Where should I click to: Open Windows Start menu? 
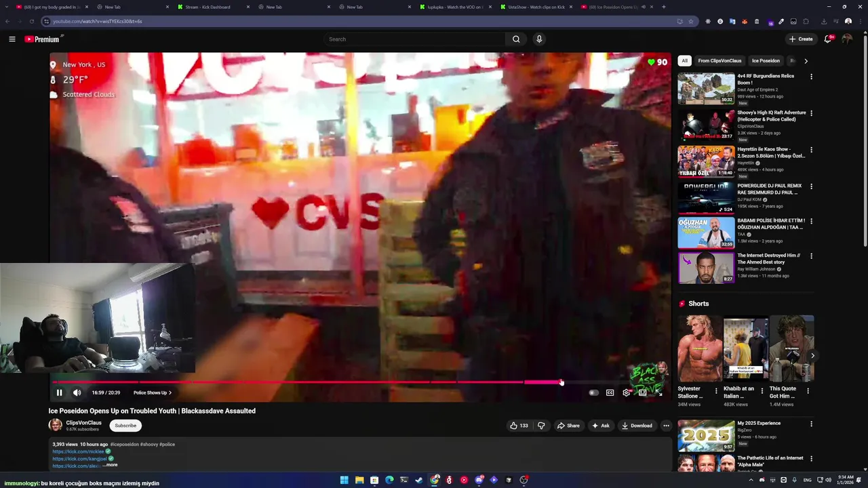344,480
